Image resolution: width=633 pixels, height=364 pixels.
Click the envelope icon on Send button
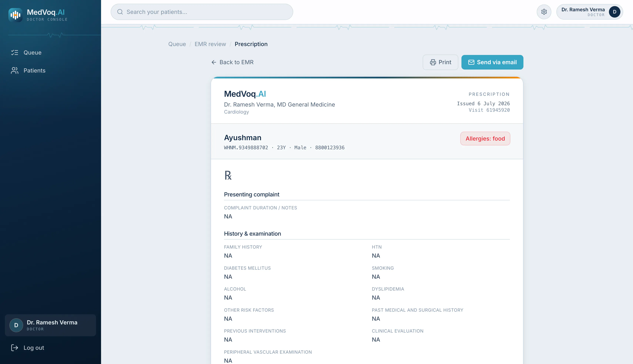point(471,62)
